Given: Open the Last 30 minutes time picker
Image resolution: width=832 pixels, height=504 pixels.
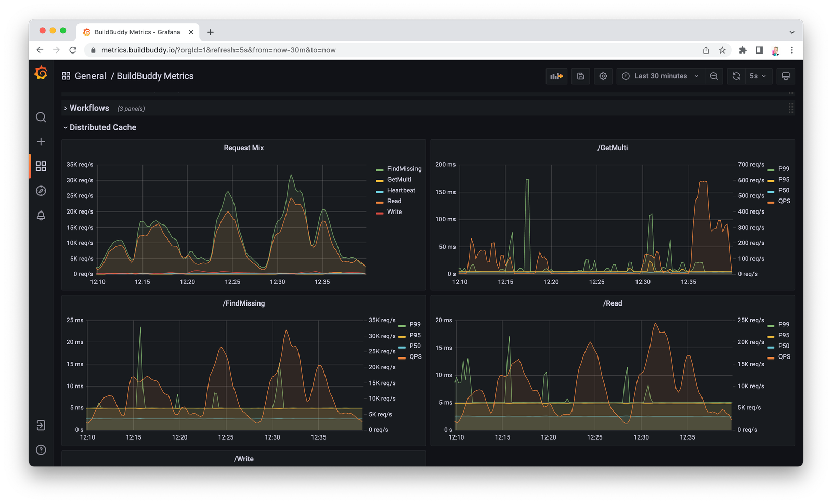Looking at the screenshot, I should point(660,76).
